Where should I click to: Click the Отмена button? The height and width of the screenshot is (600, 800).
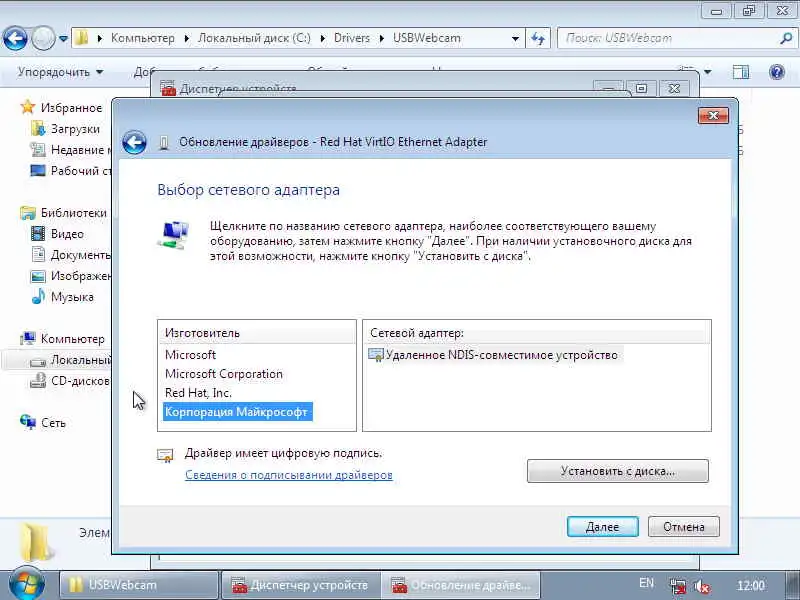tap(684, 527)
